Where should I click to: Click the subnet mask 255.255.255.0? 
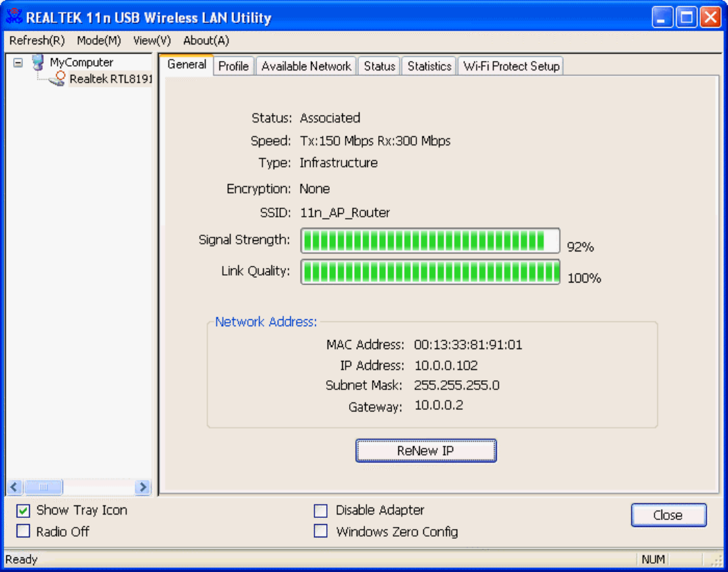(457, 385)
